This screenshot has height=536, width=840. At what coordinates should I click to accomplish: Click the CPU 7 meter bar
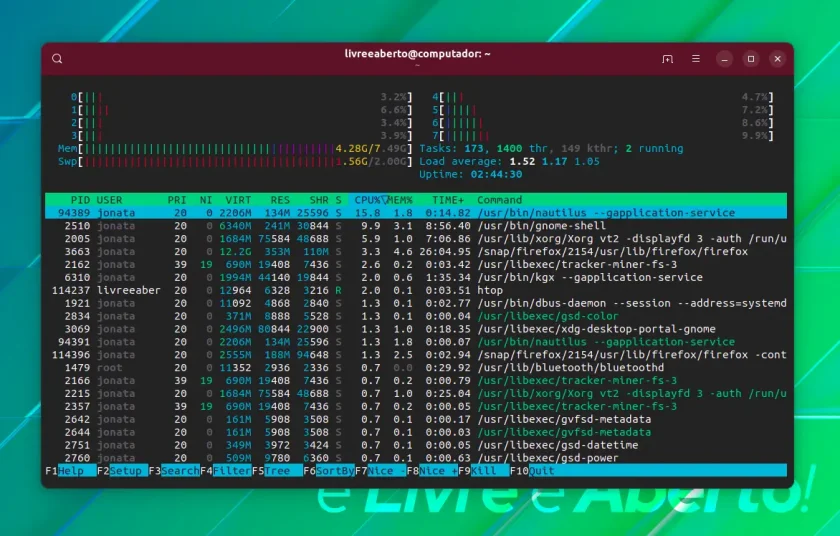point(603,135)
